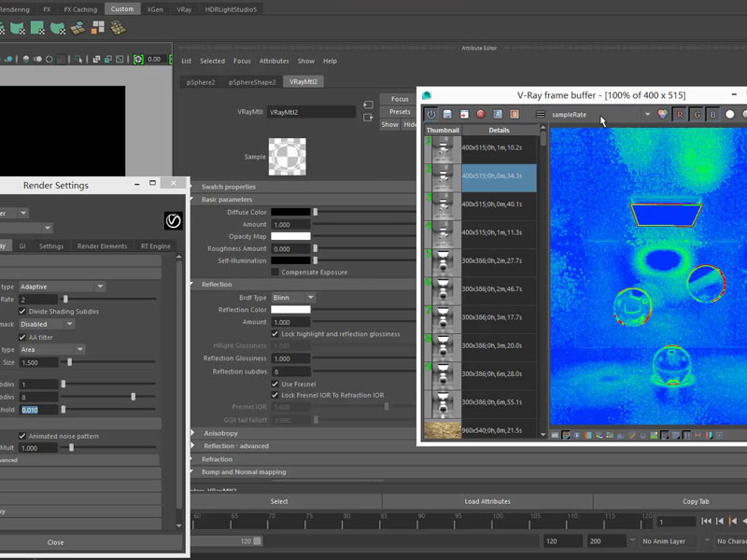Click the go to start playback button
The width and height of the screenshot is (747, 560).
click(707, 521)
